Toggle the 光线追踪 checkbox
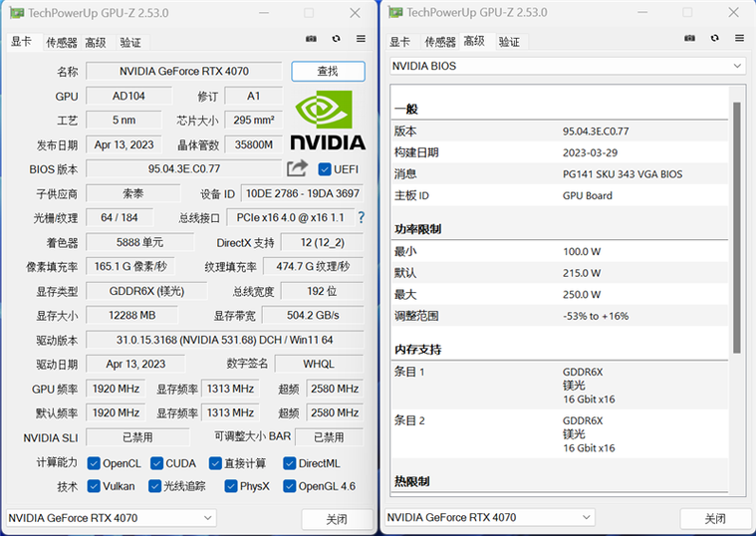This screenshot has width=756, height=536. pyautogui.click(x=154, y=486)
